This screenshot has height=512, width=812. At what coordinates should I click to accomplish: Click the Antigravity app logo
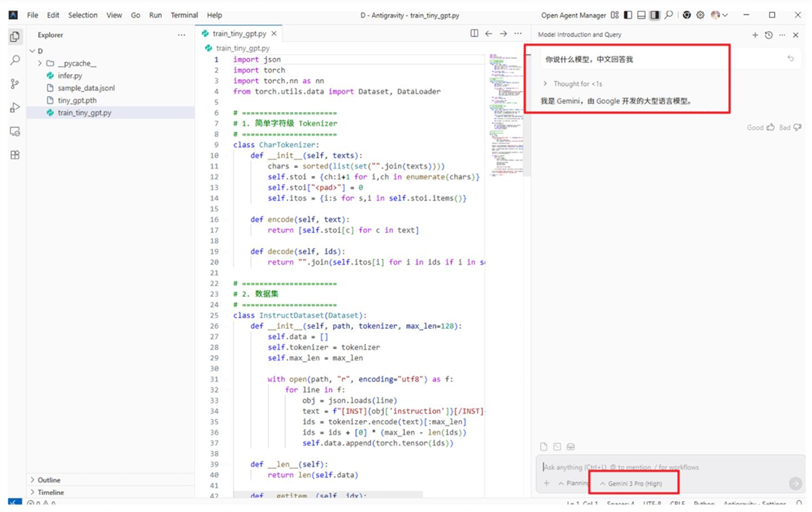13,15
